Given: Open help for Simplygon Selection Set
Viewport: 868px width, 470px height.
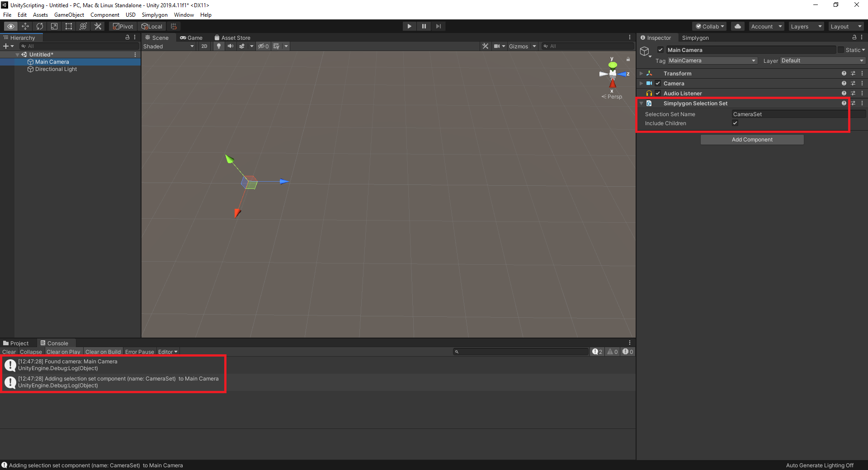Looking at the screenshot, I should click(x=844, y=103).
